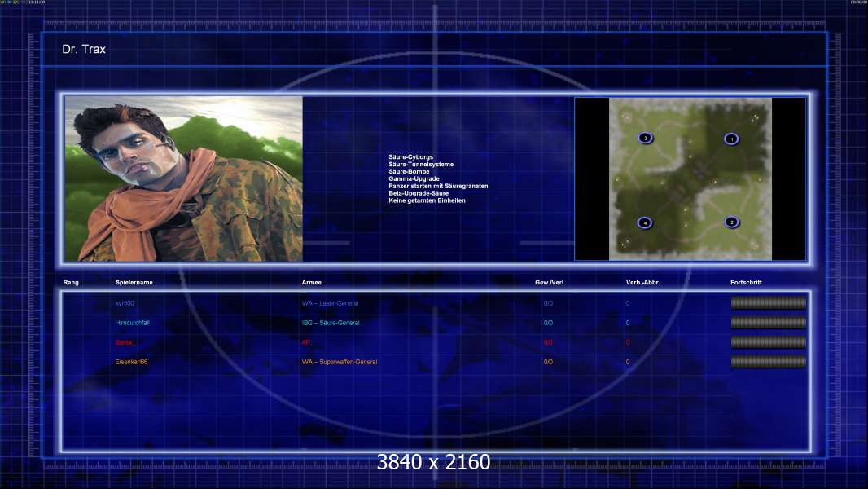Click start position 3 on the map
Viewport: 868px width, 489px height.
pos(646,138)
